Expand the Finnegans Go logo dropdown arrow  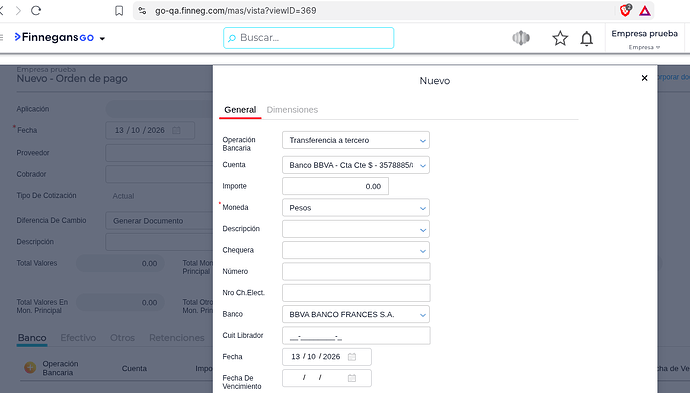tap(103, 38)
